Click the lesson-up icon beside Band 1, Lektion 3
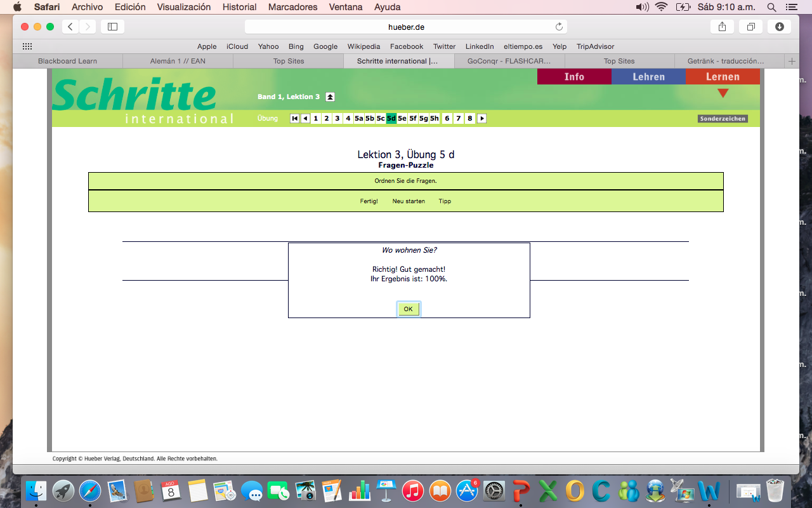 point(330,97)
